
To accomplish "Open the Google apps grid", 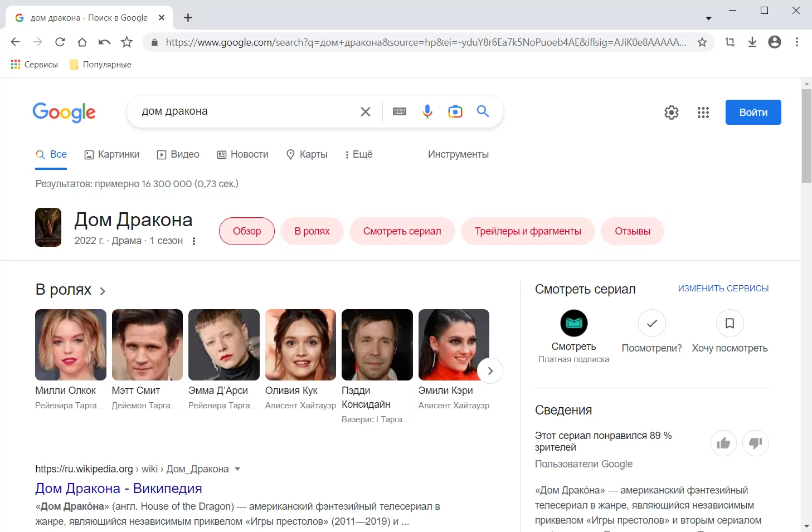I will tap(703, 113).
